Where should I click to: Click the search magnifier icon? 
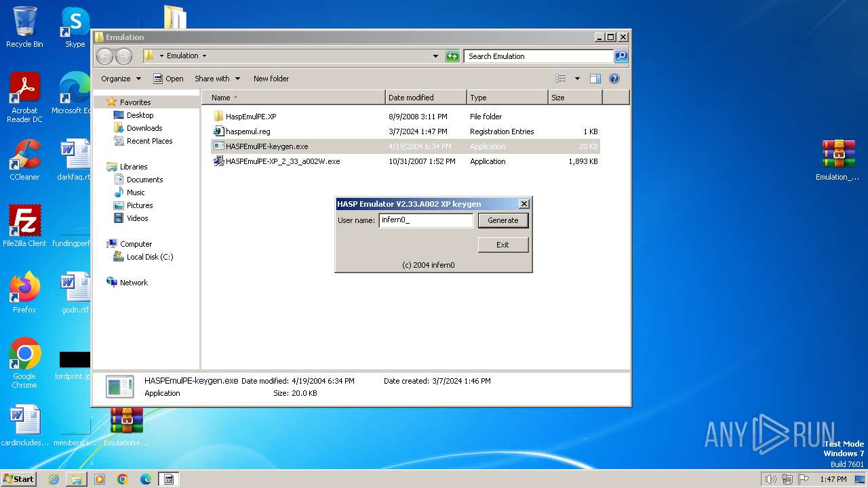tap(620, 56)
